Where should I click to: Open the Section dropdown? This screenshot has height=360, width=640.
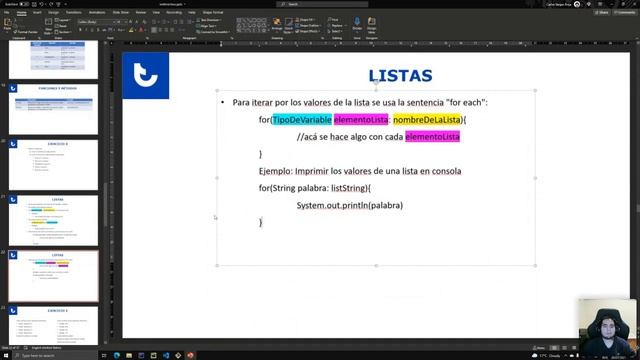click(63, 31)
